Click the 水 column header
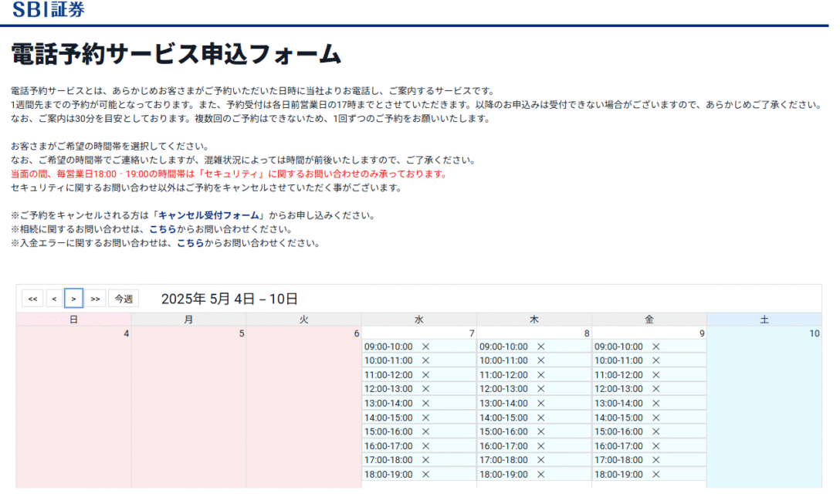 click(x=418, y=320)
